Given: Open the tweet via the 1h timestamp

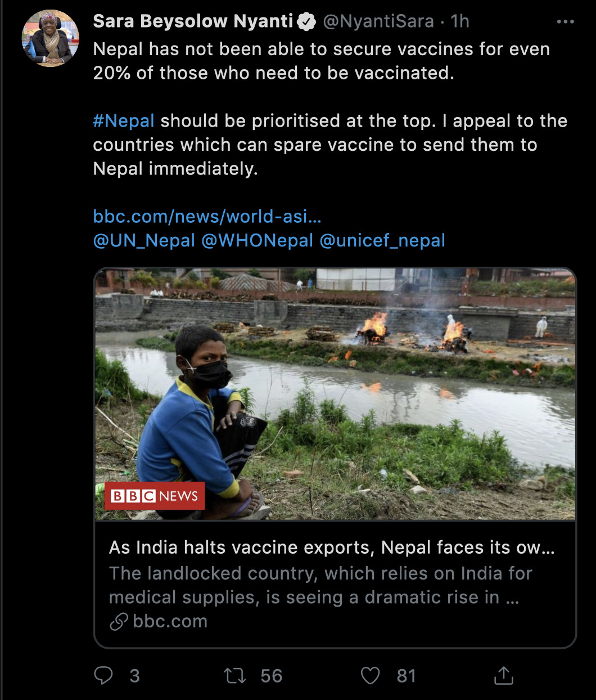Looking at the screenshot, I should (x=460, y=21).
